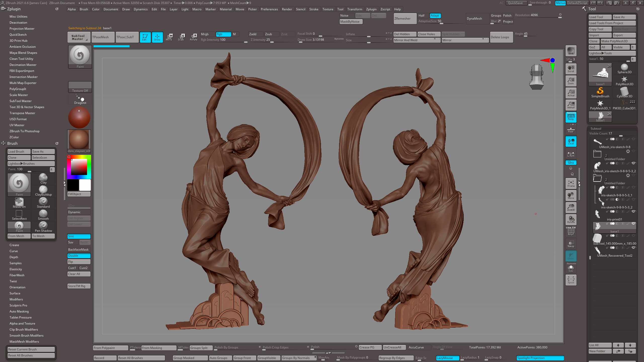Choose the Pen Shadow brush
This screenshot has width=644, height=362.
click(43, 227)
